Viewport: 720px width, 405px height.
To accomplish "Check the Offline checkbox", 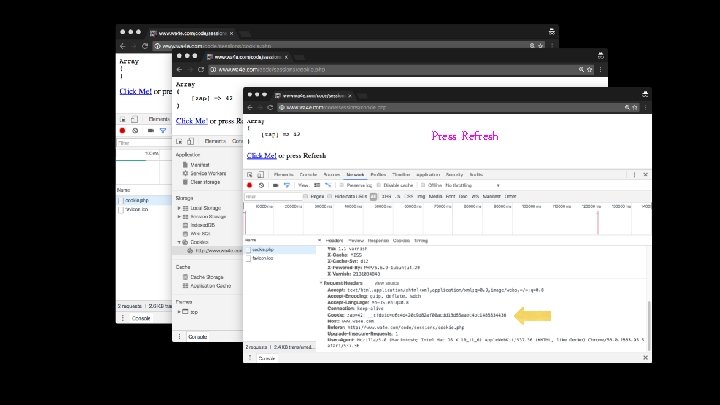I will 423,186.
